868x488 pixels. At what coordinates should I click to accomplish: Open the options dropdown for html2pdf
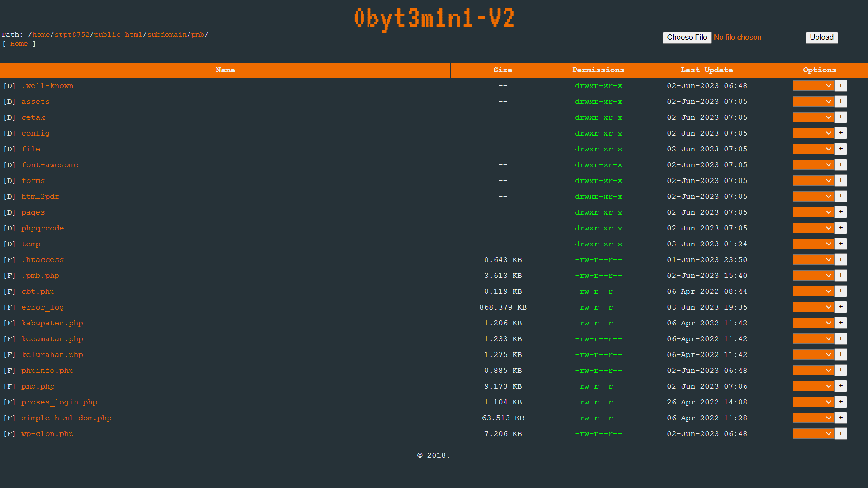pos(813,197)
